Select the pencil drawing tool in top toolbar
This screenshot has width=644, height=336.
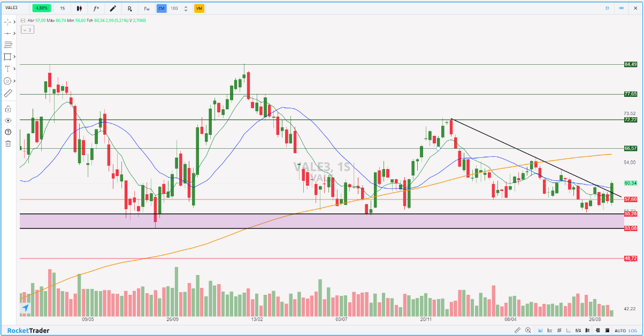click(x=113, y=9)
